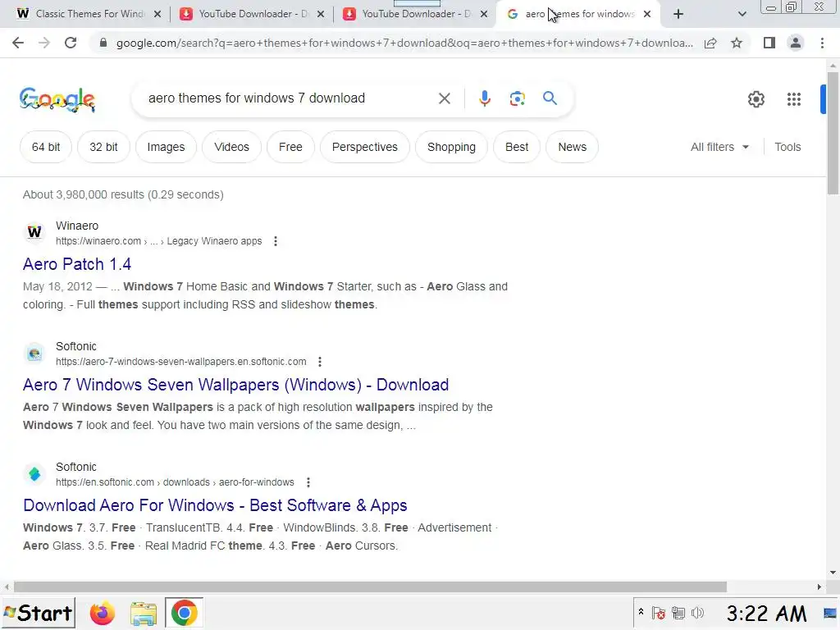
Task: Click the security flag tray icon
Action: coord(659,613)
